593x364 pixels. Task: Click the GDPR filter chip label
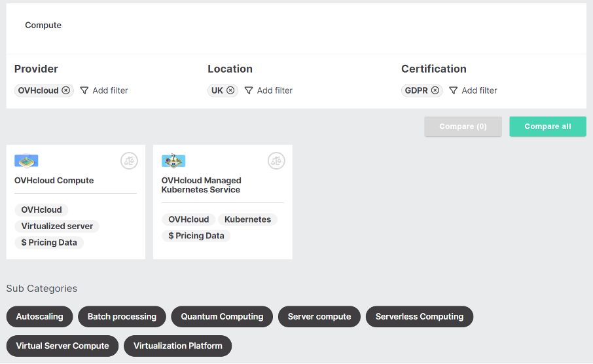[416, 90]
